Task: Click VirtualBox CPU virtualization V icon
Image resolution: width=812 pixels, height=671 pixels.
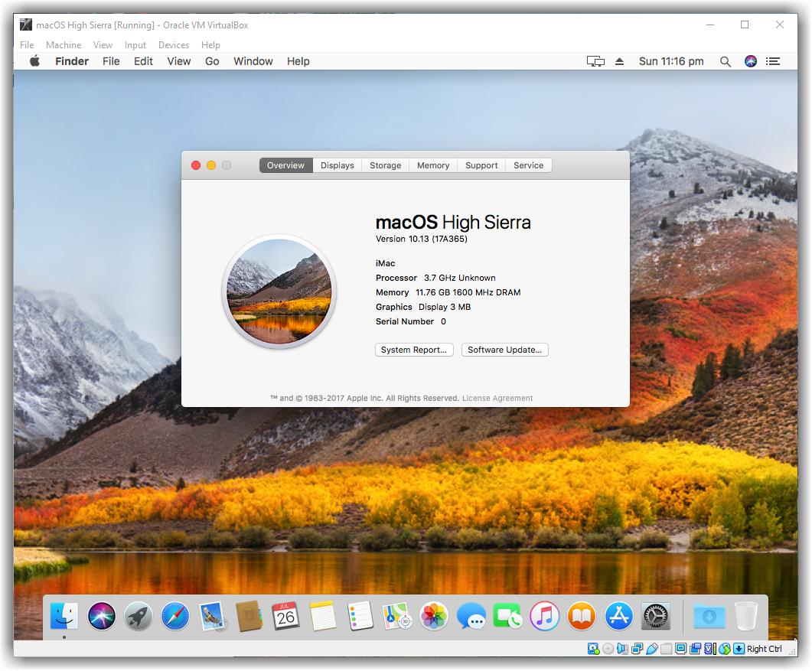Action: [x=710, y=649]
